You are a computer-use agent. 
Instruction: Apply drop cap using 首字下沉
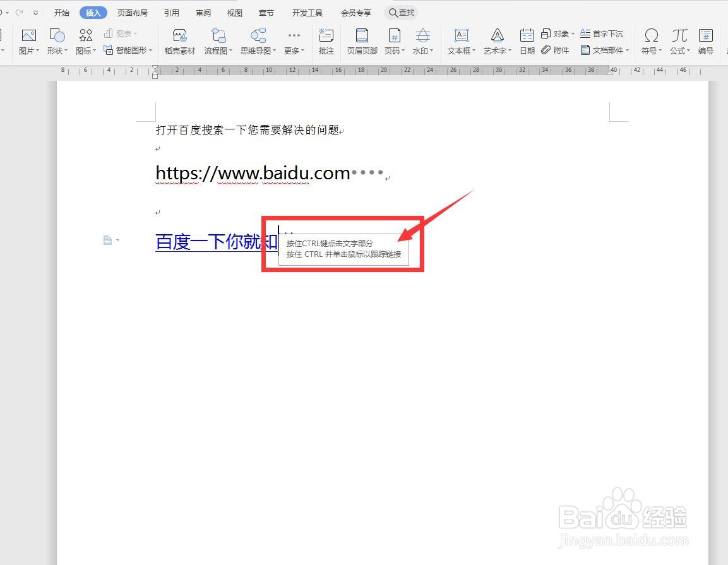coord(602,33)
